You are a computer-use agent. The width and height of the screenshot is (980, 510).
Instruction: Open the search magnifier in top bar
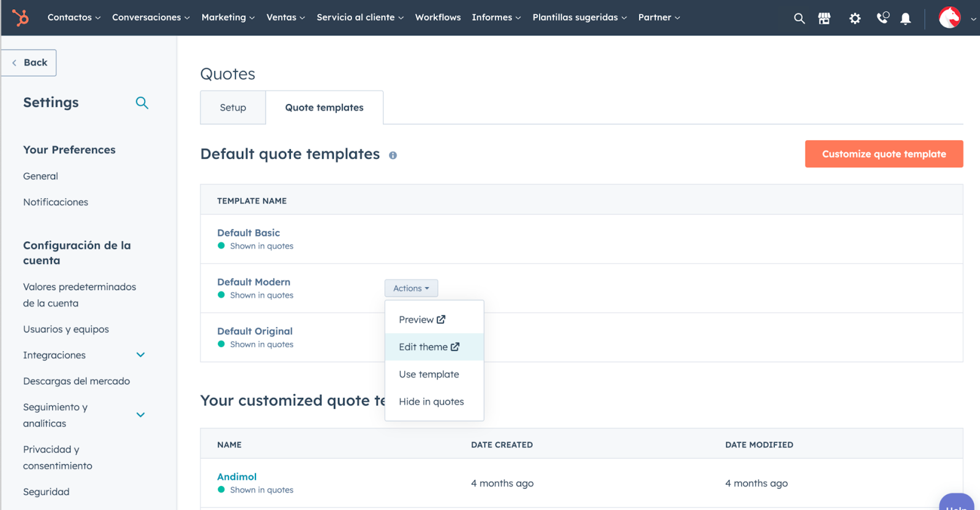point(799,18)
